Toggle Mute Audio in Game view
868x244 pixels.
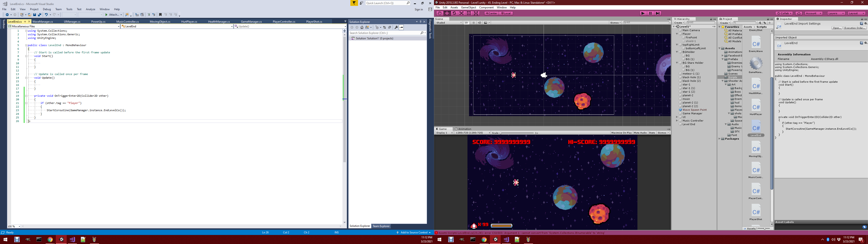point(640,133)
